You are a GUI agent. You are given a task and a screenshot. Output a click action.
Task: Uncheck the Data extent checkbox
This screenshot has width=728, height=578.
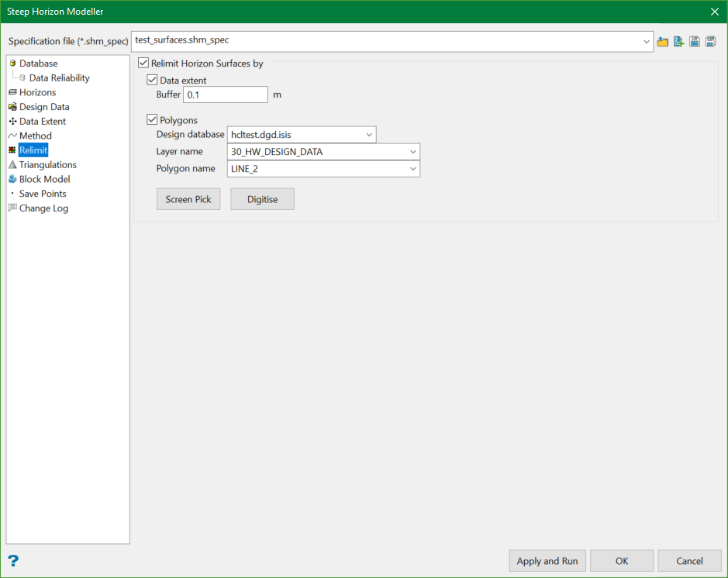[152, 80]
